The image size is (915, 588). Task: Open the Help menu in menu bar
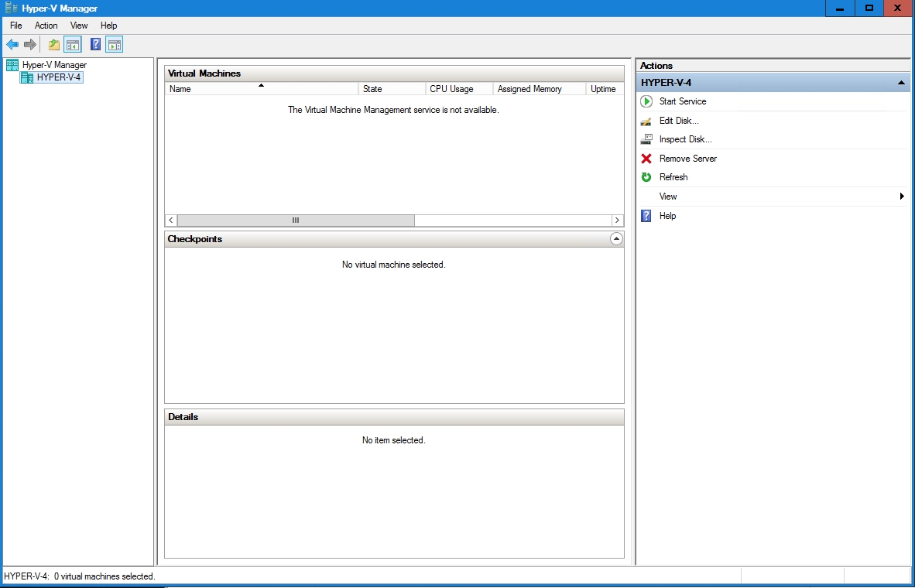[x=108, y=26]
